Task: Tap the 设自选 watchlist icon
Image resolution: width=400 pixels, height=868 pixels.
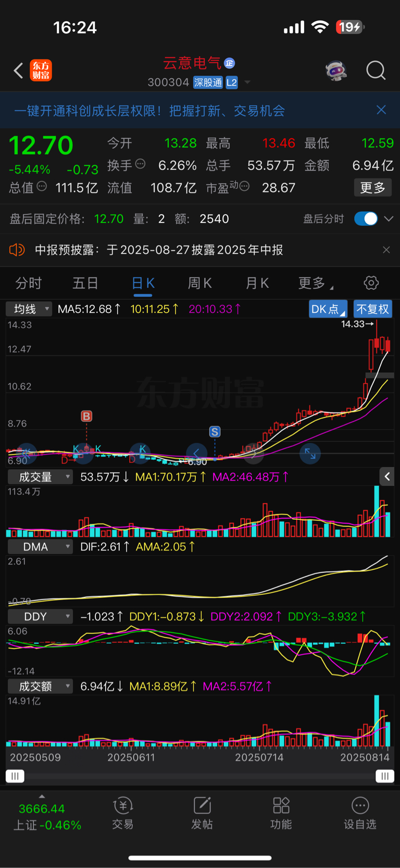Action: pos(360,812)
